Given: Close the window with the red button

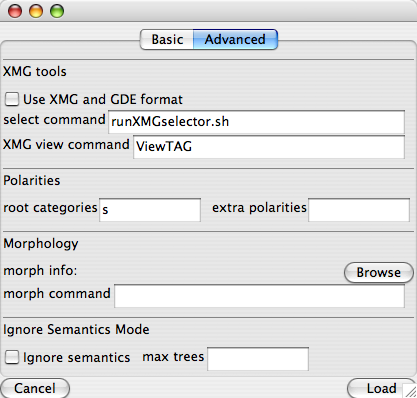Looking at the screenshot, I should coord(15,11).
